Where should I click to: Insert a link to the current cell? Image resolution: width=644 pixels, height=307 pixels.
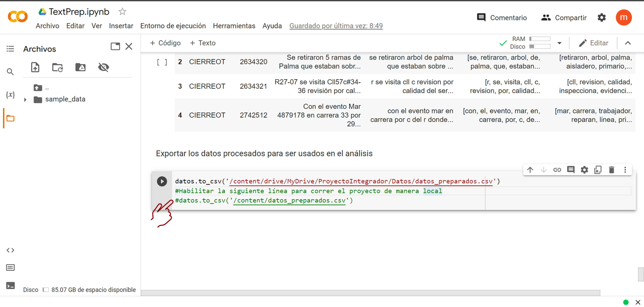pyautogui.click(x=557, y=170)
